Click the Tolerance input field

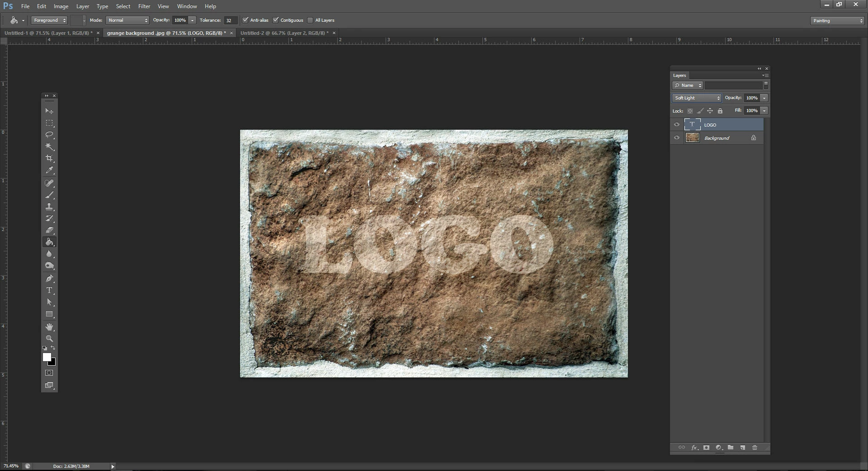(x=230, y=20)
